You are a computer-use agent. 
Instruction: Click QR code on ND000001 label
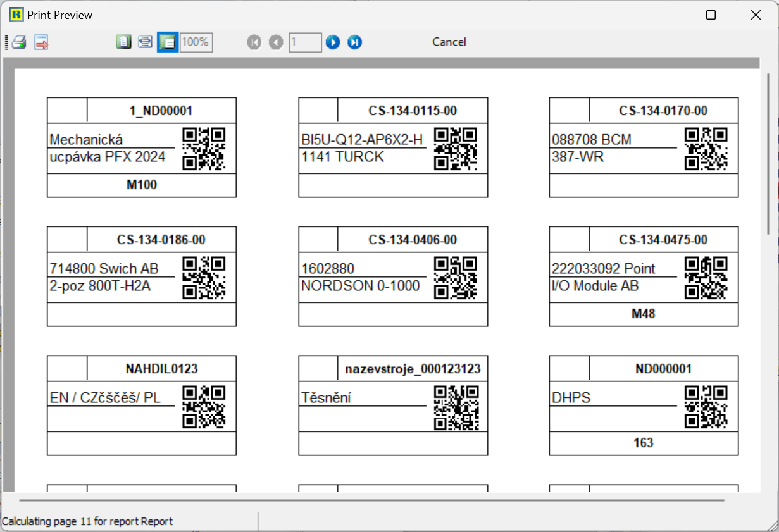[x=706, y=407]
